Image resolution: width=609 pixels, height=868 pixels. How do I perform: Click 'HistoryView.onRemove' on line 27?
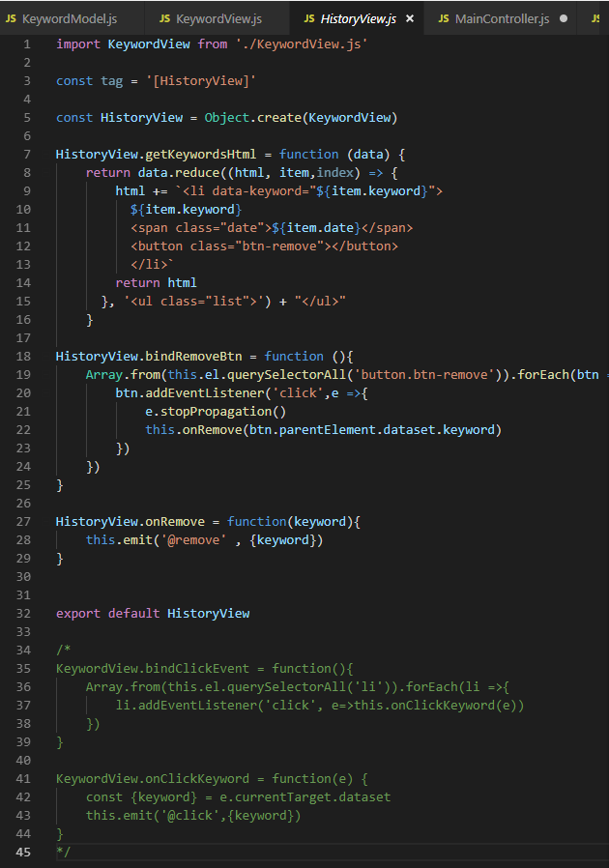click(130, 521)
